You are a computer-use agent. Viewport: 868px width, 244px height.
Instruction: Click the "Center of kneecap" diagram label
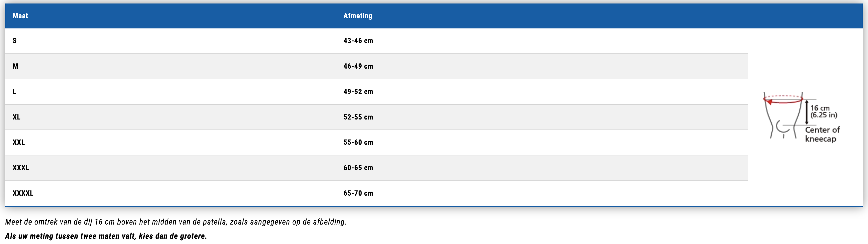822,134
